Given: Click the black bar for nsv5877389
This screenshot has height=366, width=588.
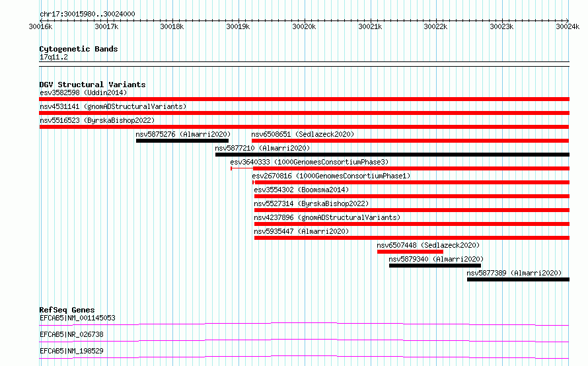Looking at the screenshot, I should tap(518, 279).
